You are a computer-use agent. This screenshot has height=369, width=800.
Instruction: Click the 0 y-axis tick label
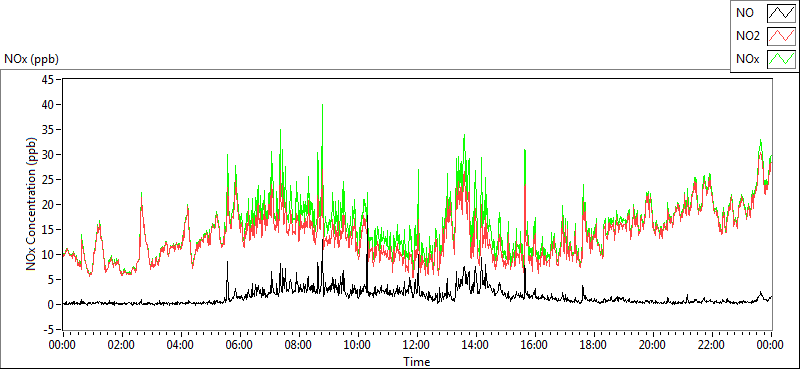click(52, 305)
